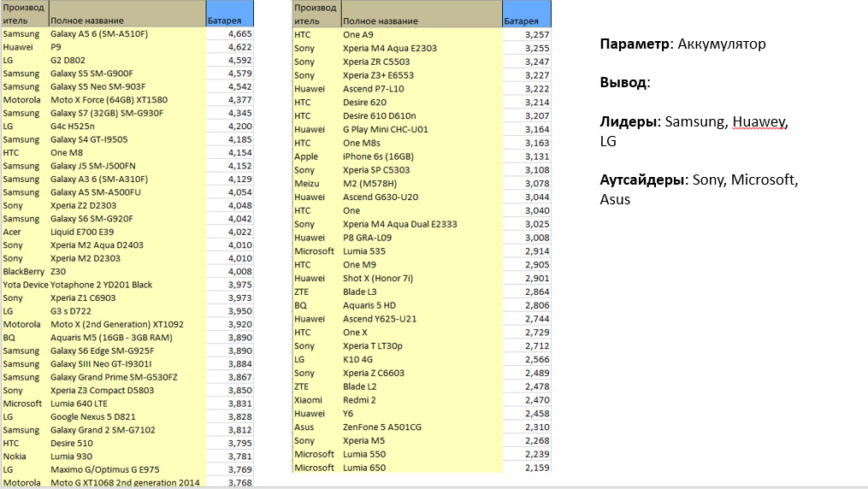Select 'Xperia Z3 Compact D5803' cell
The image size is (868, 489).
click(x=127, y=391)
